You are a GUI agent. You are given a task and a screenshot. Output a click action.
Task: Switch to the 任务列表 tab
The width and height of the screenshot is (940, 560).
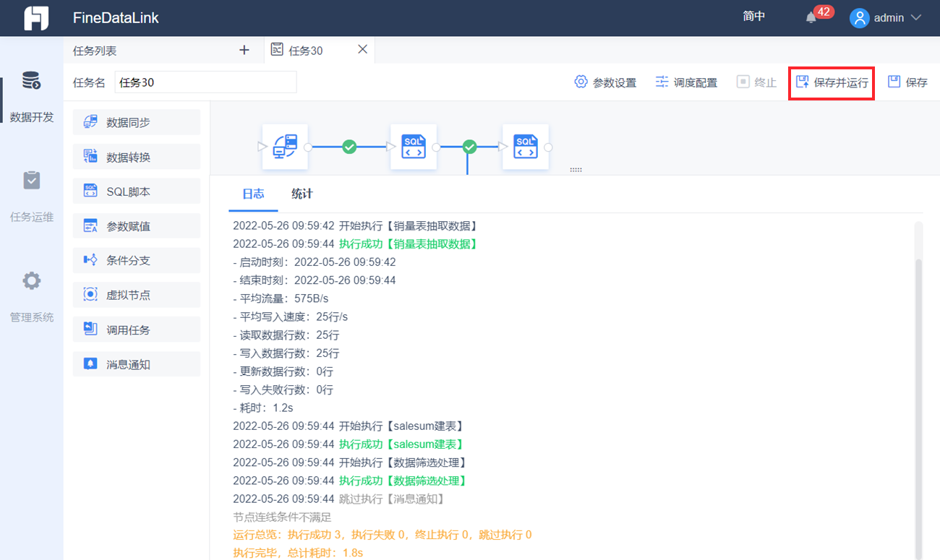click(95, 51)
